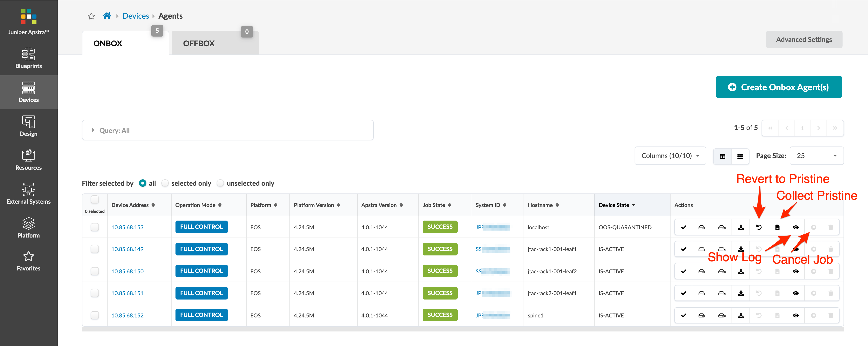Star this page as favorite
Image resolution: width=868 pixels, height=346 pixels.
(91, 16)
